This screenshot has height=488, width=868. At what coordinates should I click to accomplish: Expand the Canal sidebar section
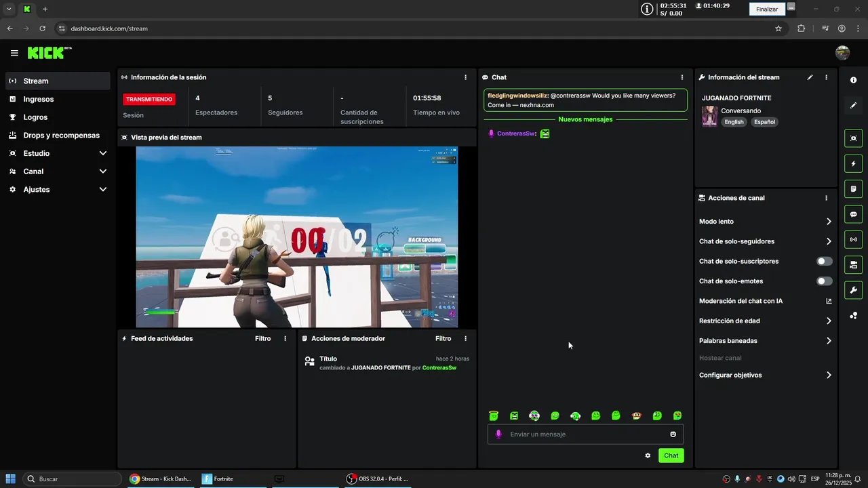click(x=57, y=171)
